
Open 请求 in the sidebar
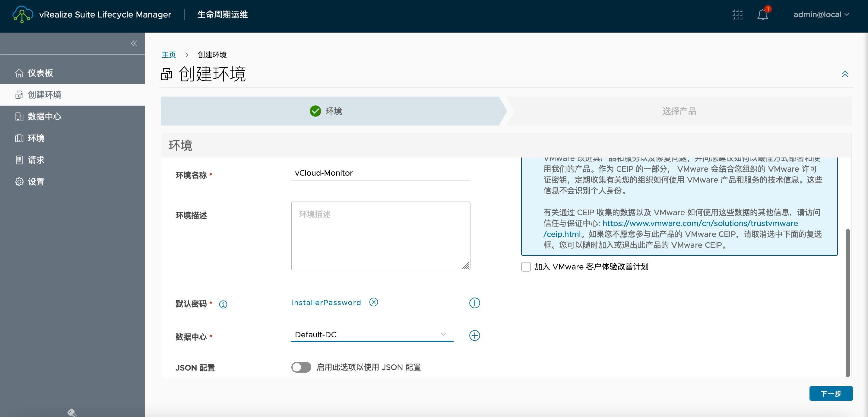pos(72,160)
